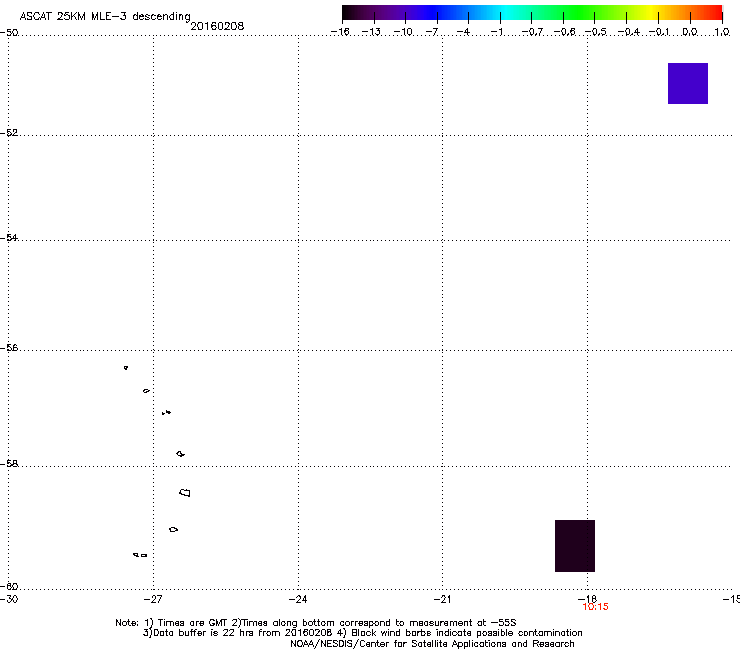Click the '-7' color scale label

coord(432,32)
